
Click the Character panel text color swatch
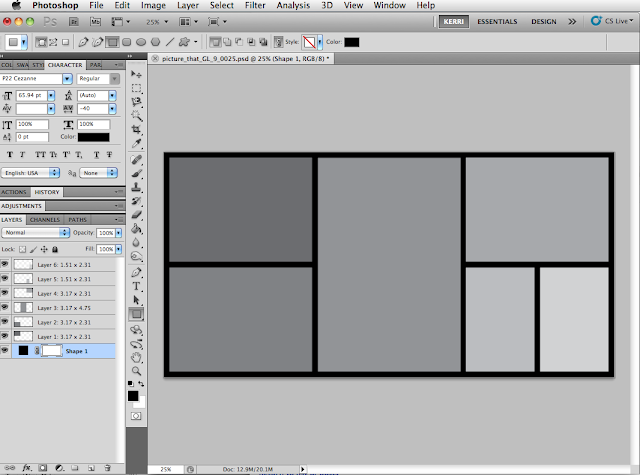[x=94, y=136]
